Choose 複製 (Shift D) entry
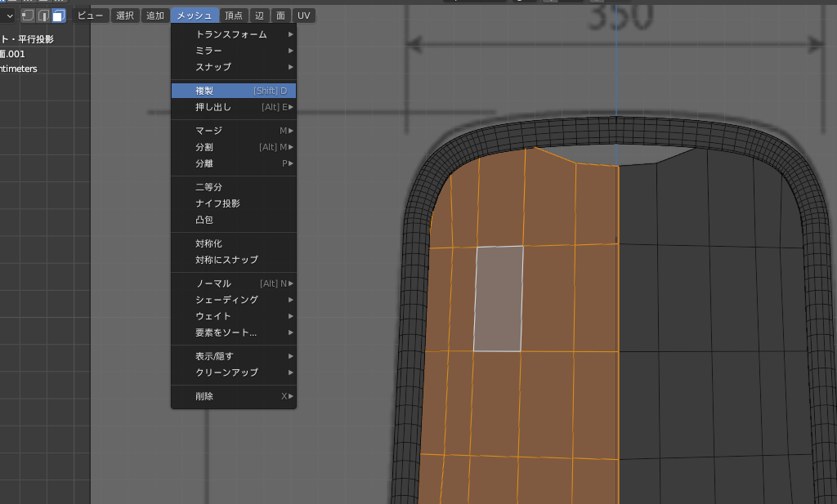Image resolution: width=837 pixels, height=504 pixels. pyautogui.click(x=234, y=91)
